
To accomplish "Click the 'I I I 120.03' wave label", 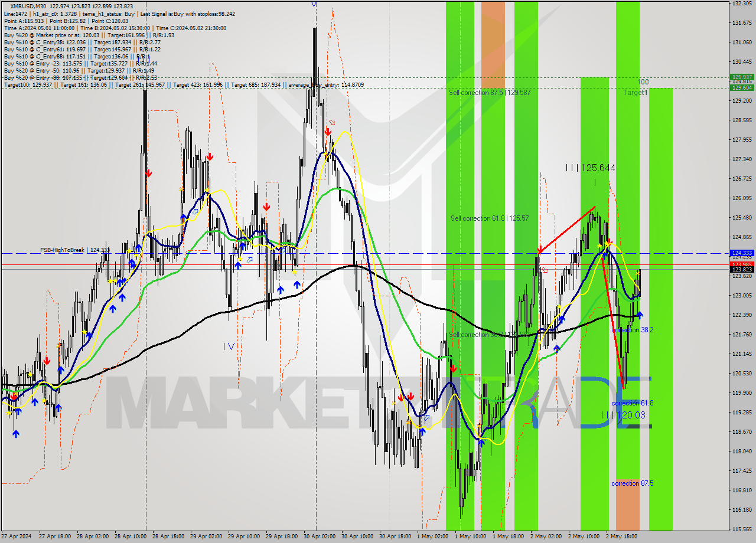I will [623, 415].
